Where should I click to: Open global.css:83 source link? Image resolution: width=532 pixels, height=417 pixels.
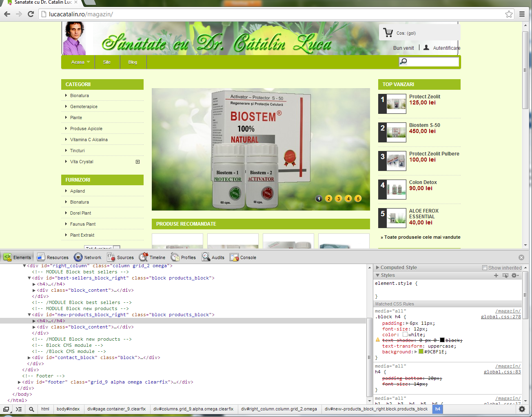coord(502,372)
